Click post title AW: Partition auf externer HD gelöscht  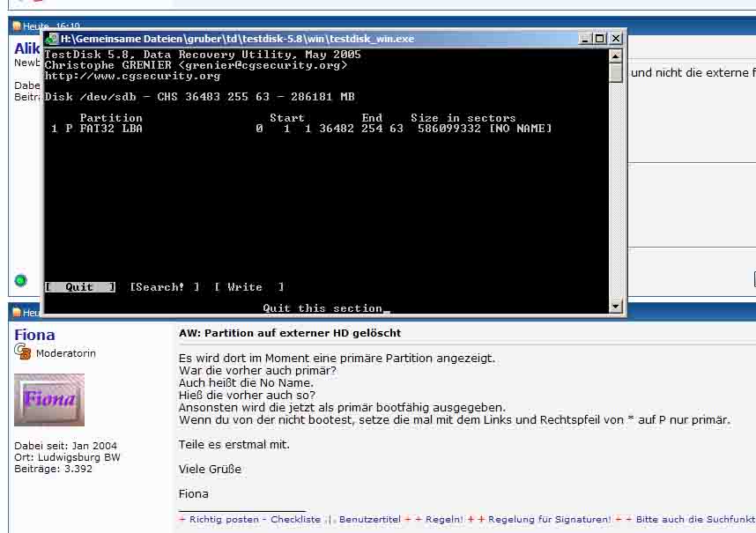coord(290,333)
